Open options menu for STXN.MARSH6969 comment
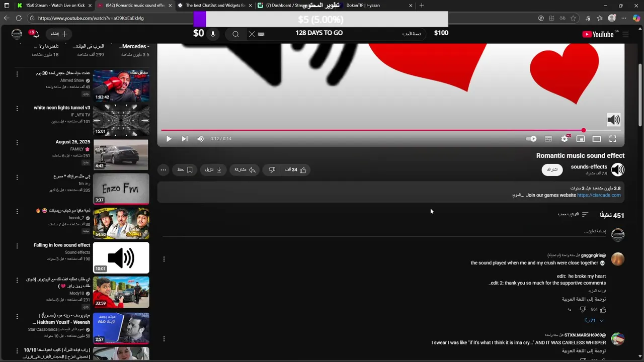The width and height of the screenshot is (644, 362). click(164, 339)
